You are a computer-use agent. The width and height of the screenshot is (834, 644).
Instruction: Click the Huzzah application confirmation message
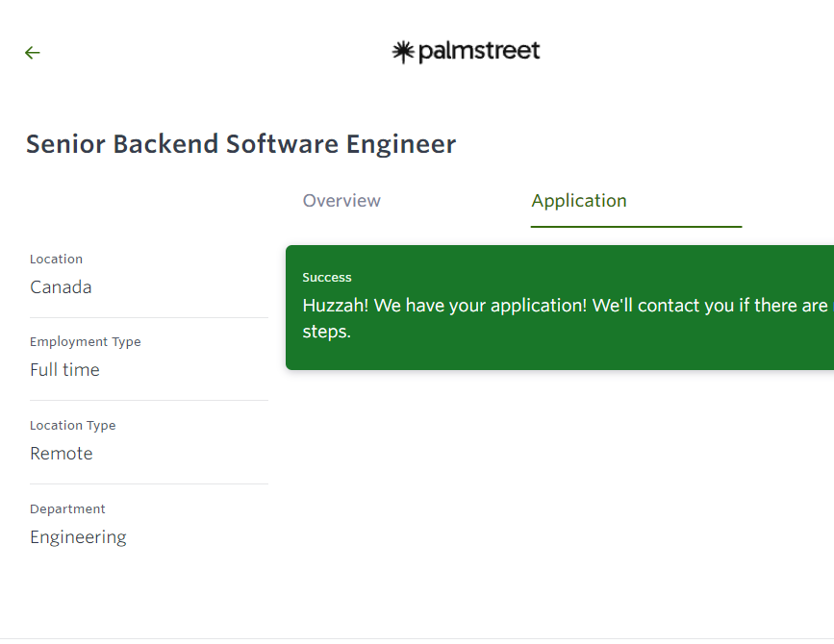pyautogui.click(x=564, y=306)
